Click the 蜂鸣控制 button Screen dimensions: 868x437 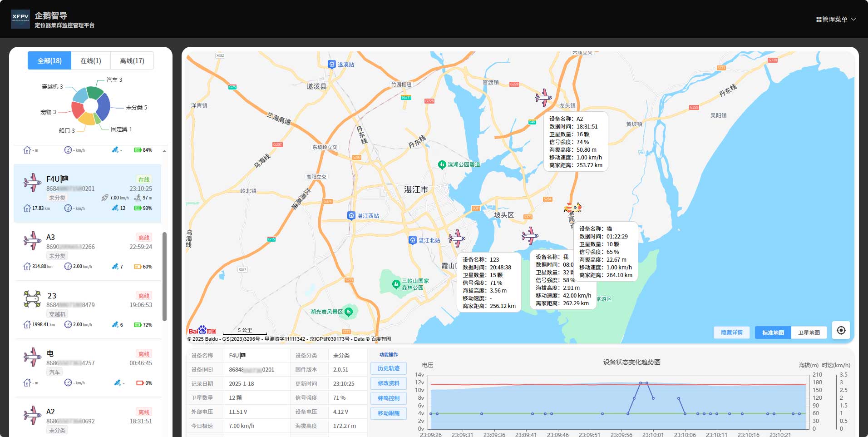[x=388, y=398]
